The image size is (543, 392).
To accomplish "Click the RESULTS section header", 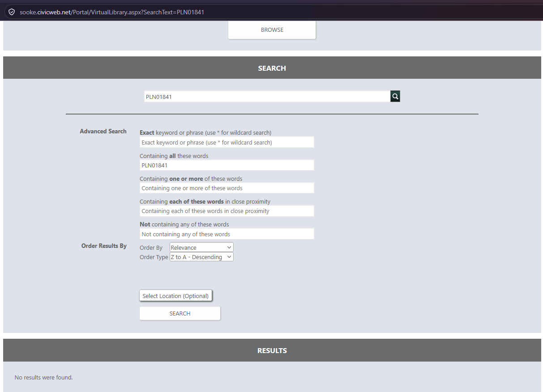I will point(272,350).
